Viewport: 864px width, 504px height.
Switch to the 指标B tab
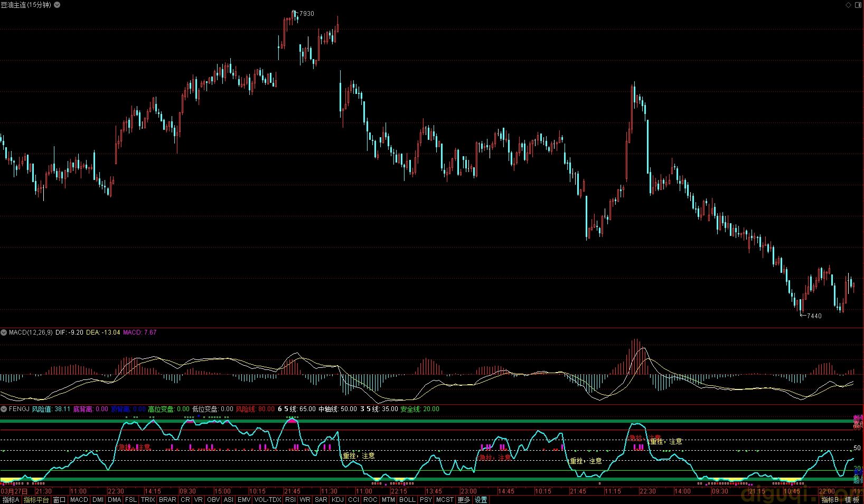tap(830, 500)
